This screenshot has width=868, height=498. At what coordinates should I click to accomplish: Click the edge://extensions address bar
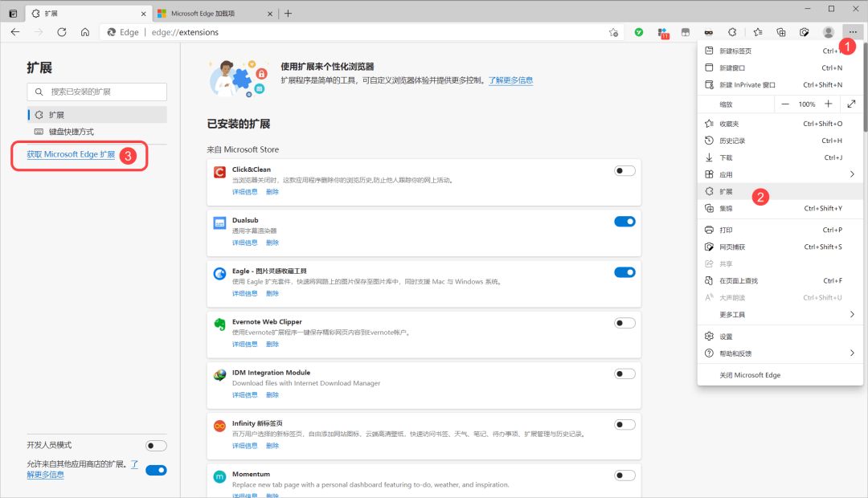coord(360,32)
